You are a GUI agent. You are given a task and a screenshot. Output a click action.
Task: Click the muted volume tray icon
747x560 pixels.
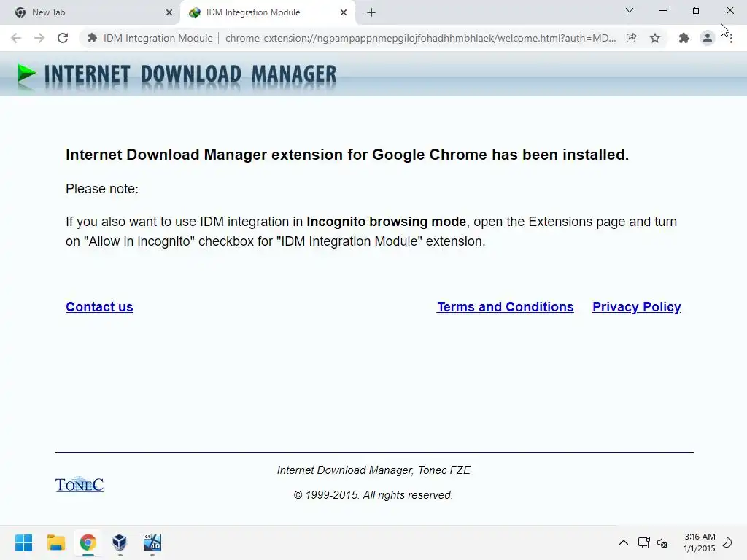662,542
